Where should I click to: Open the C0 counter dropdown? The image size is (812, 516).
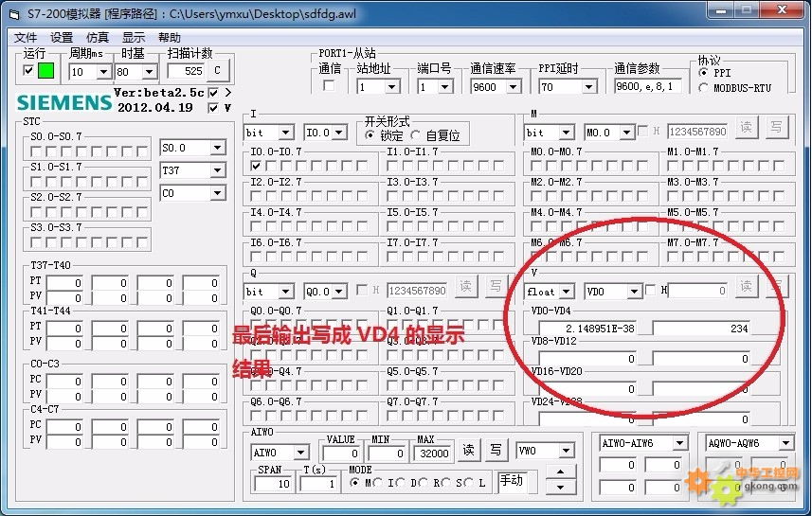click(x=218, y=193)
